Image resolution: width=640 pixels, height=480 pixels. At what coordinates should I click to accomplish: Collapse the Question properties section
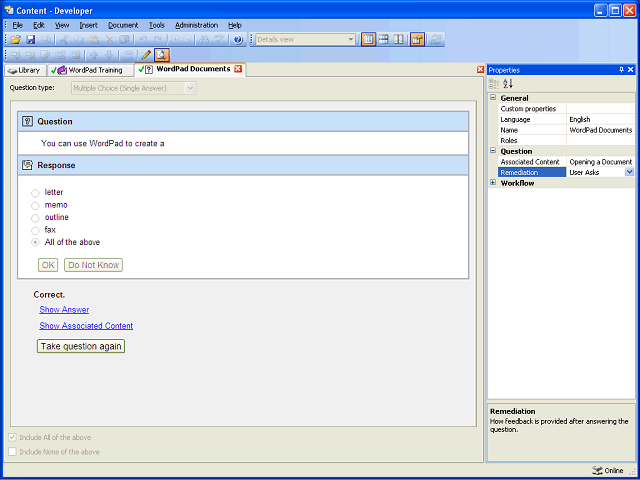(x=493, y=151)
